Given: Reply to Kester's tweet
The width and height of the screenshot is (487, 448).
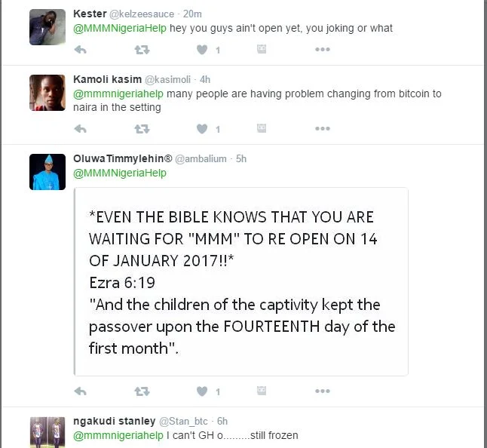Looking at the screenshot, I should (x=81, y=50).
